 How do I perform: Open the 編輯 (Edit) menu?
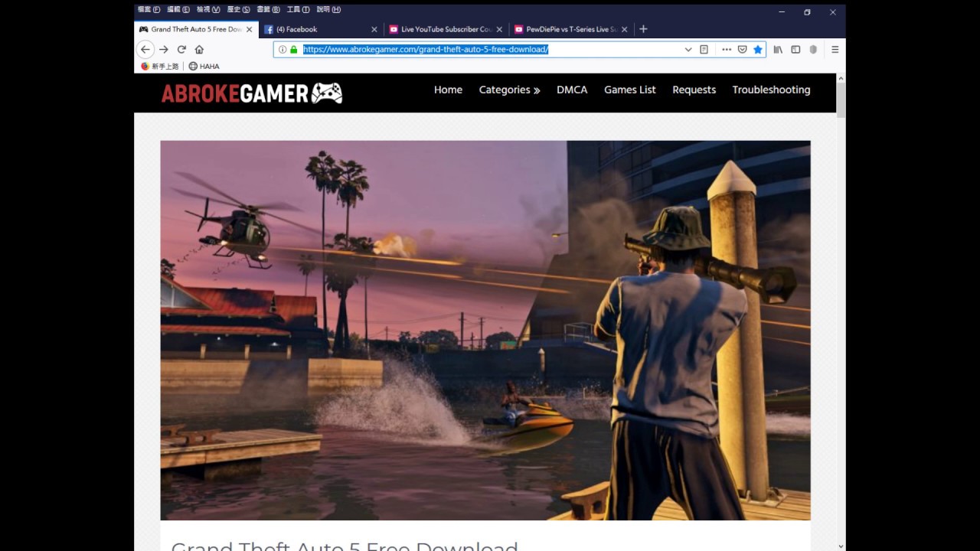pyautogui.click(x=178, y=10)
